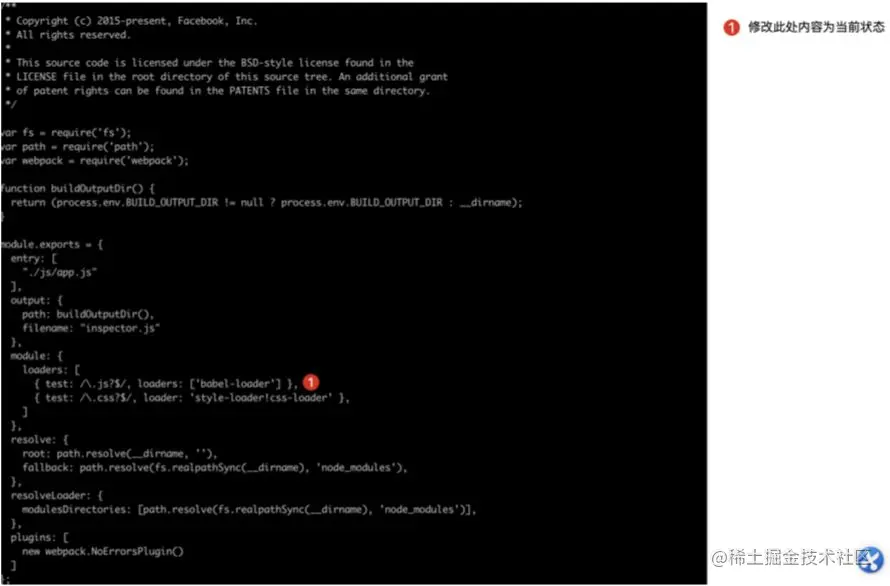890x586 pixels.
Task: Click the "./js/app.js" entry path
Action: tap(59, 272)
